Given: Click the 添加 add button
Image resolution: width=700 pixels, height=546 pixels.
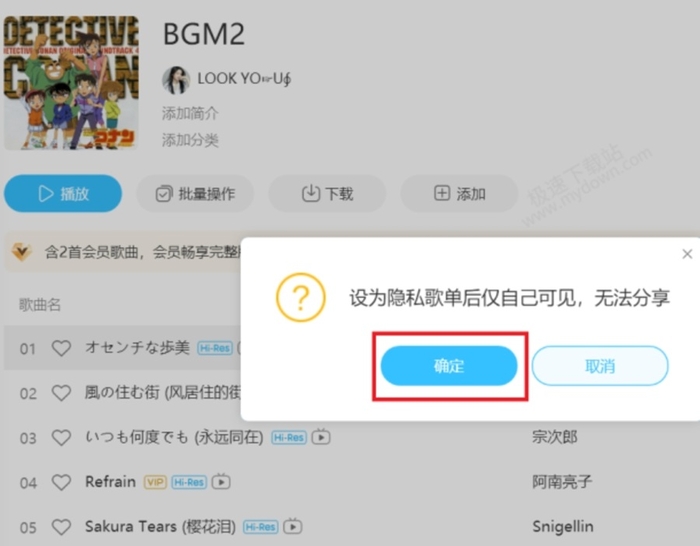Looking at the screenshot, I should point(459,193).
